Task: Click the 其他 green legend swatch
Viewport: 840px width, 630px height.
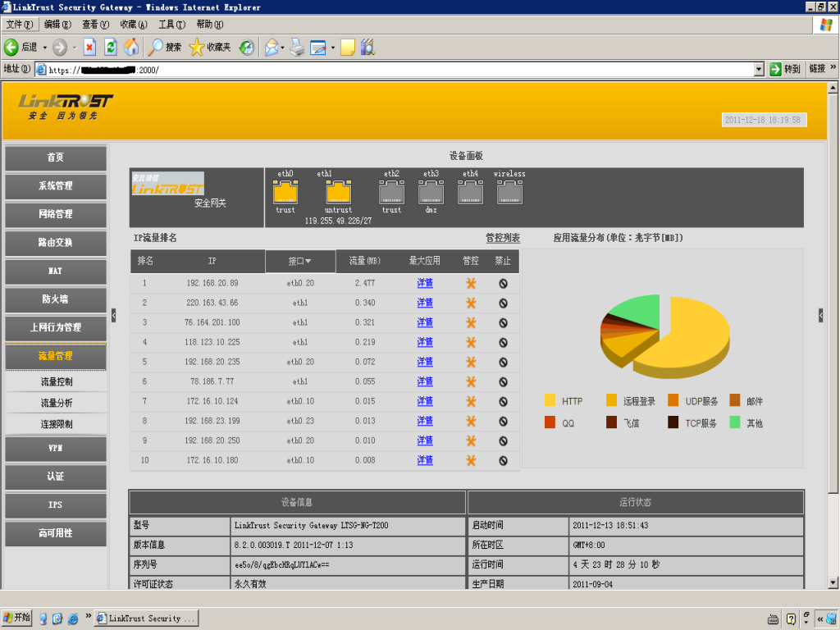Action: [735, 422]
